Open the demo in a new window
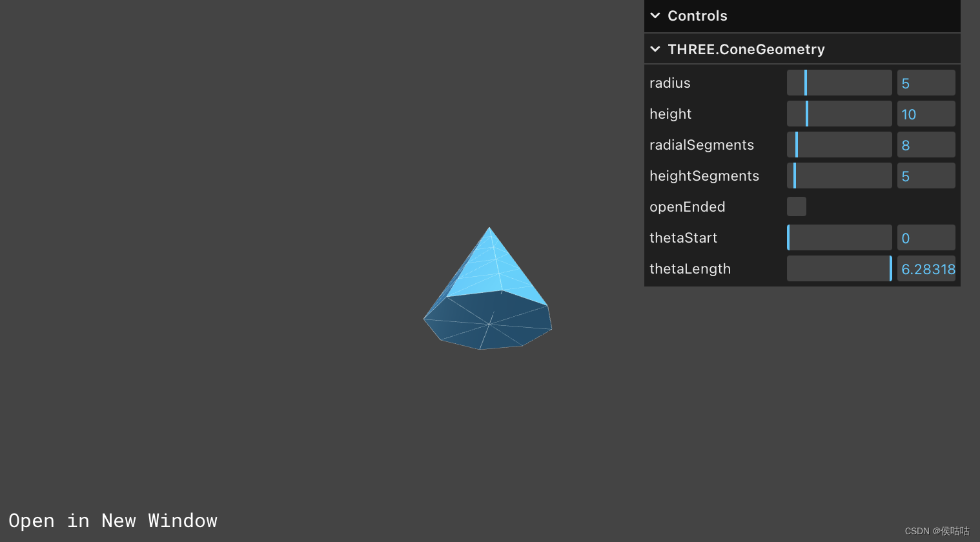The width and height of the screenshot is (980, 542). pyautogui.click(x=113, y=520)
